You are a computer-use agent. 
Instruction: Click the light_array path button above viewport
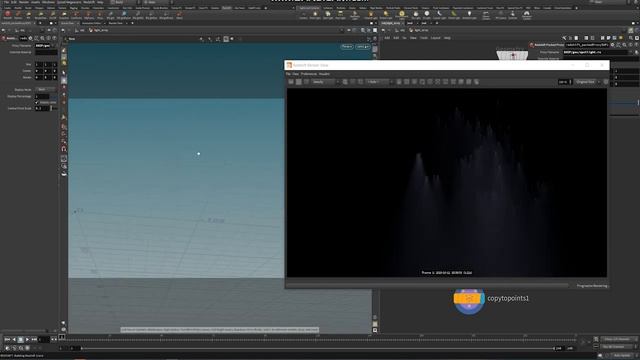[x=98, y=30]
